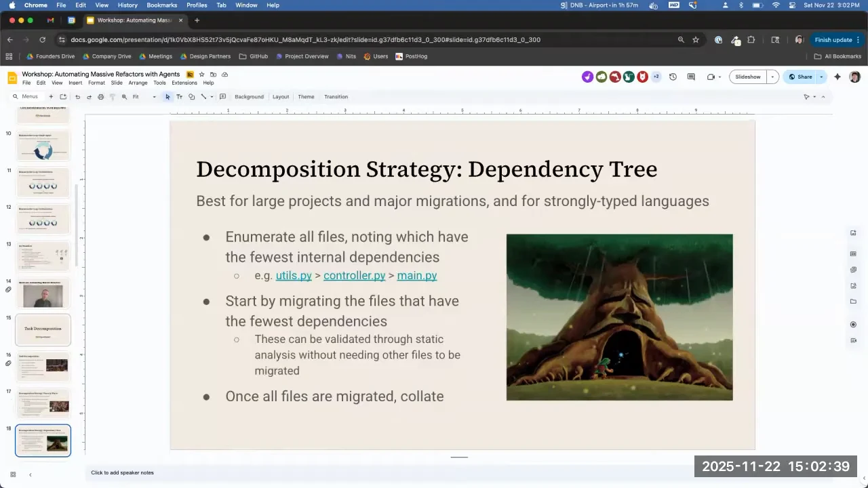Screen dimensions: 868x488
Task: Click the Redo icon in toolbar
Action: 89,97
